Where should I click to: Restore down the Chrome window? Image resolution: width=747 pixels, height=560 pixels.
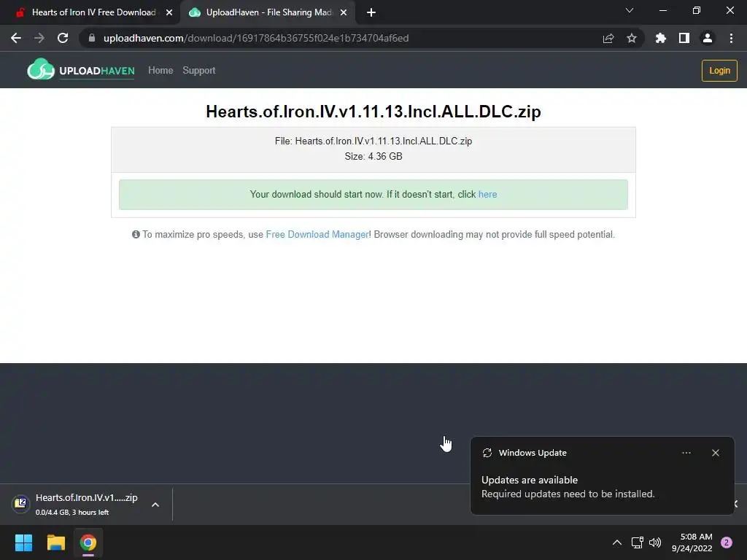(697, 10)
